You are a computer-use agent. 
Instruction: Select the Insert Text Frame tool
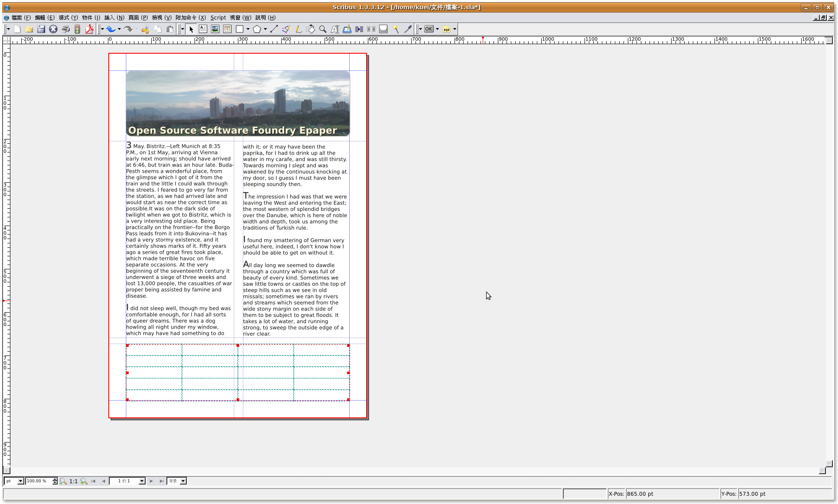(x=203, y=29)
